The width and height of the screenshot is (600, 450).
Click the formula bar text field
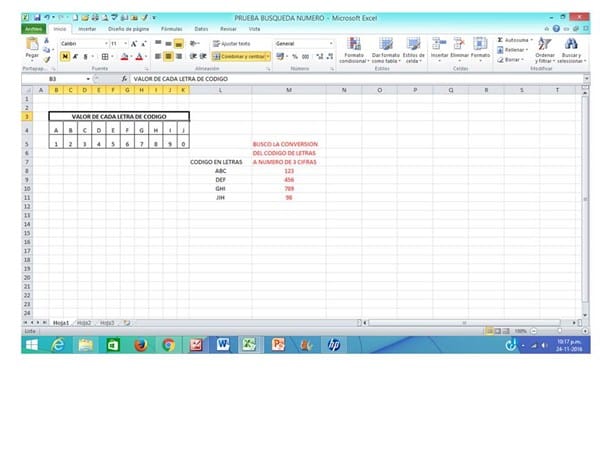356,79
